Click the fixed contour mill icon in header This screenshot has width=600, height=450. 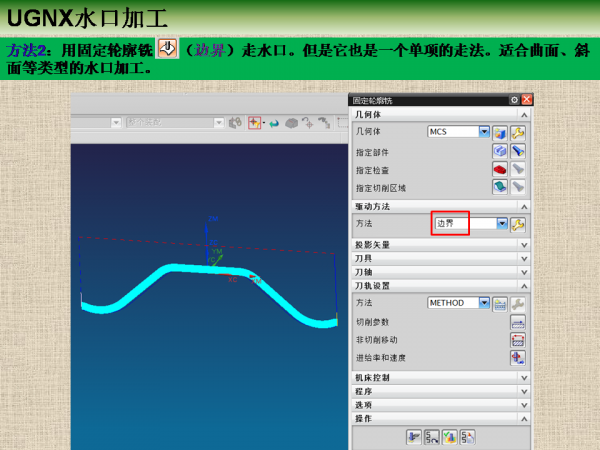167,48
